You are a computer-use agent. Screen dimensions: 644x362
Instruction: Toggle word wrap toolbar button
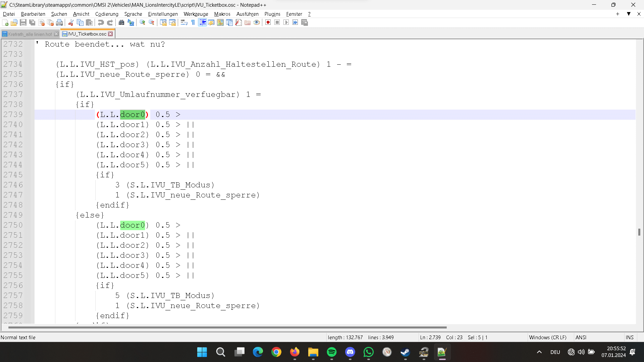point(184,22)
